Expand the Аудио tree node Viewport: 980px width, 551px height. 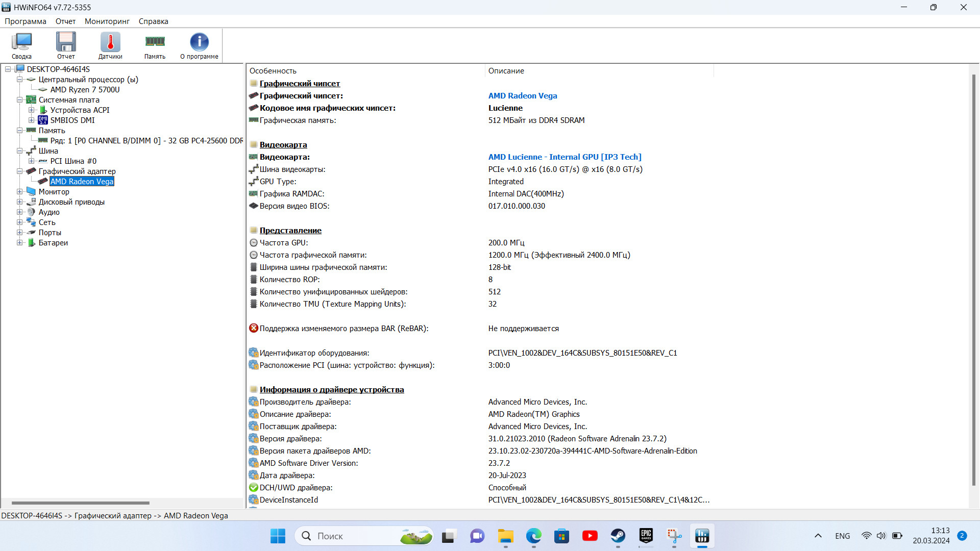[19, 212]
